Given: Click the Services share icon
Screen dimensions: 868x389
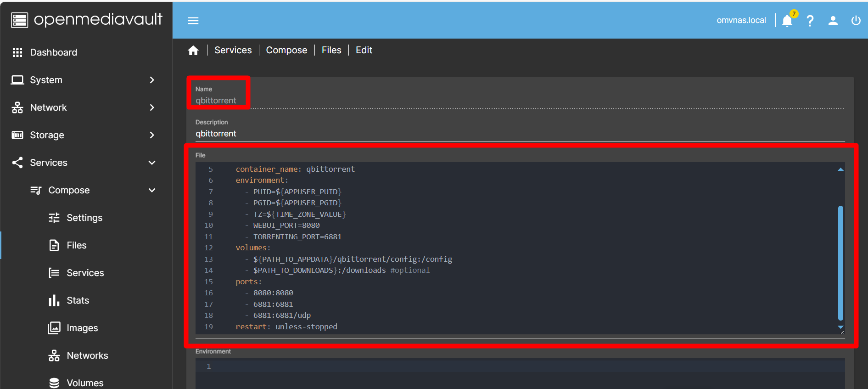Looking at the screenshot, I should coord(17,163).
